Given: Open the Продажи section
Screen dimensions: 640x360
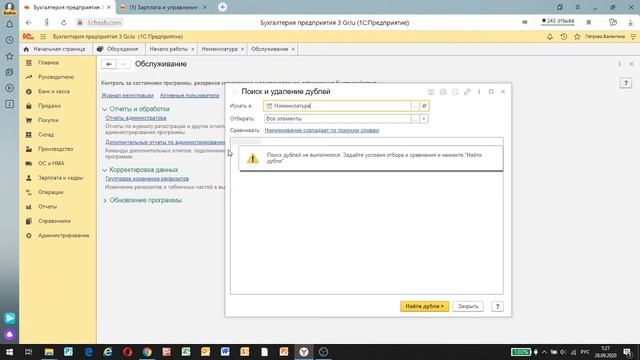Looking at the screenshot, I should pos(49,106).
